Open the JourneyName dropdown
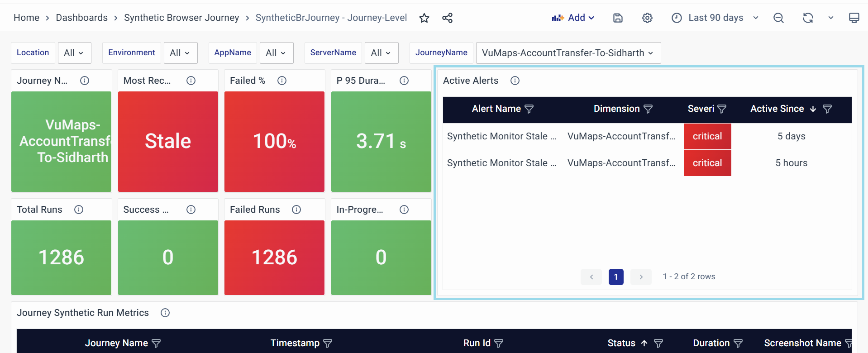This screenshot has width=868, height=353. (568, 53)
